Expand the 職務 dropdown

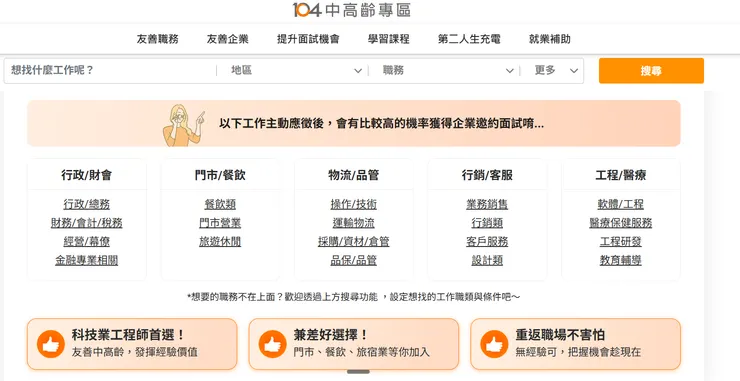pyautogui.click(x=448, y=70)
